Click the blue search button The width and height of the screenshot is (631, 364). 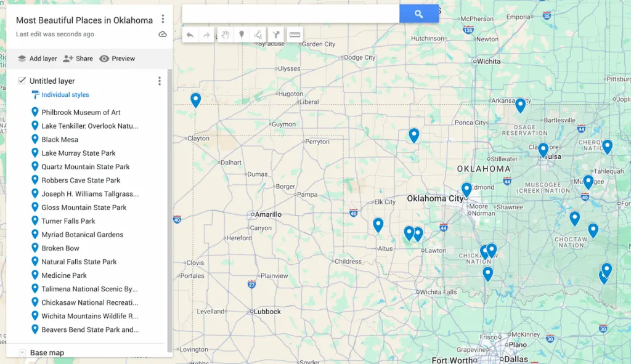pos(418,14)
